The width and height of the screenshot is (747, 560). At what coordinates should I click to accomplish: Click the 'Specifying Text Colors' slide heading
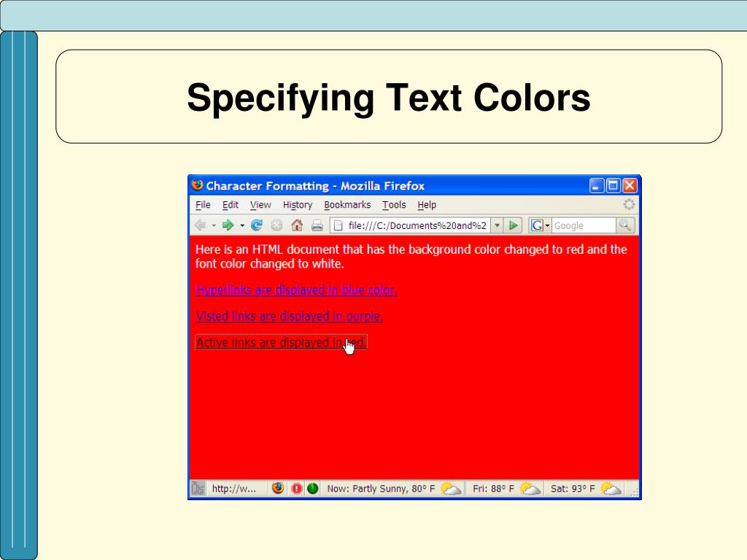[x=388, y=98]
